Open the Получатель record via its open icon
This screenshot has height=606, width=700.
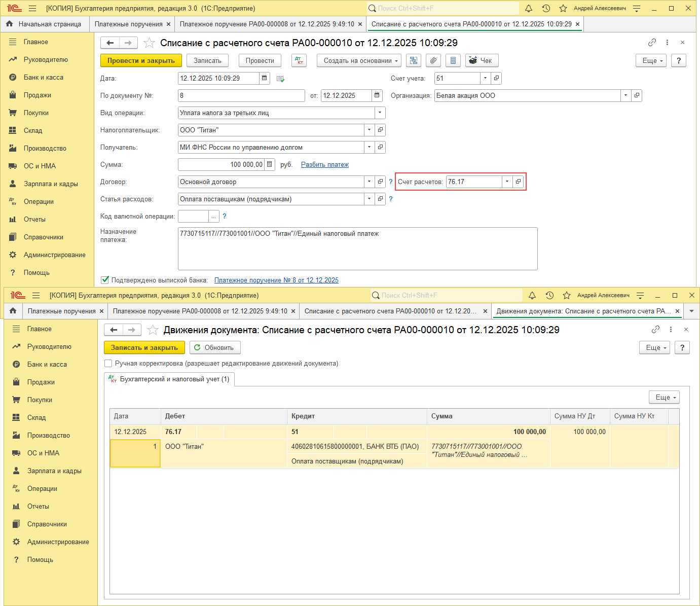click(x=380, y=147)
